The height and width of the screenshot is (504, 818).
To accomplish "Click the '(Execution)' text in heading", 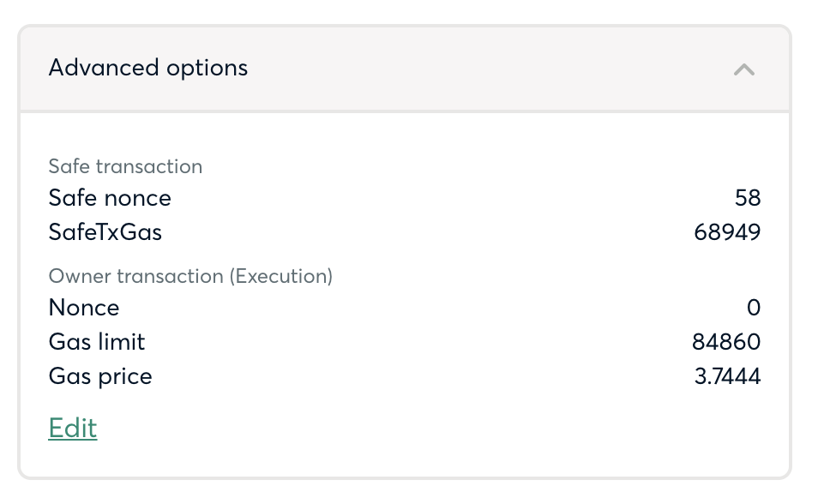I will pyautogui.click(x=284, y=276).
